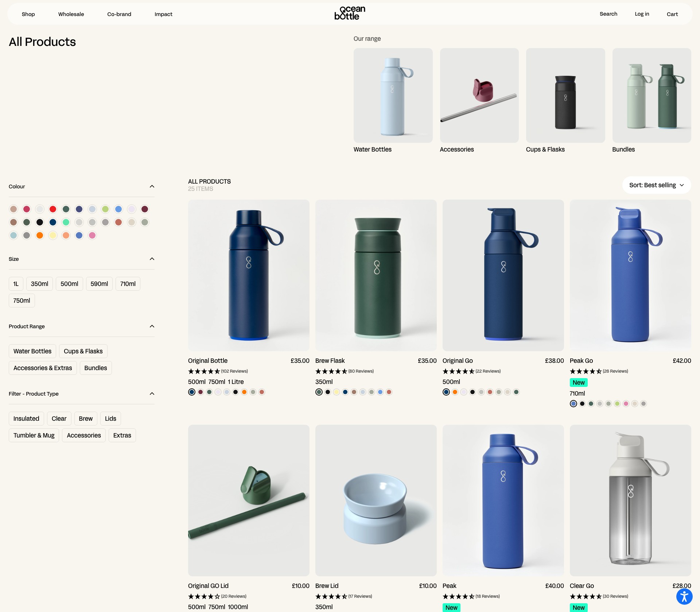700x612 pixels.
Task: Toggle the 350ml size filter
Action: point(39,284)
